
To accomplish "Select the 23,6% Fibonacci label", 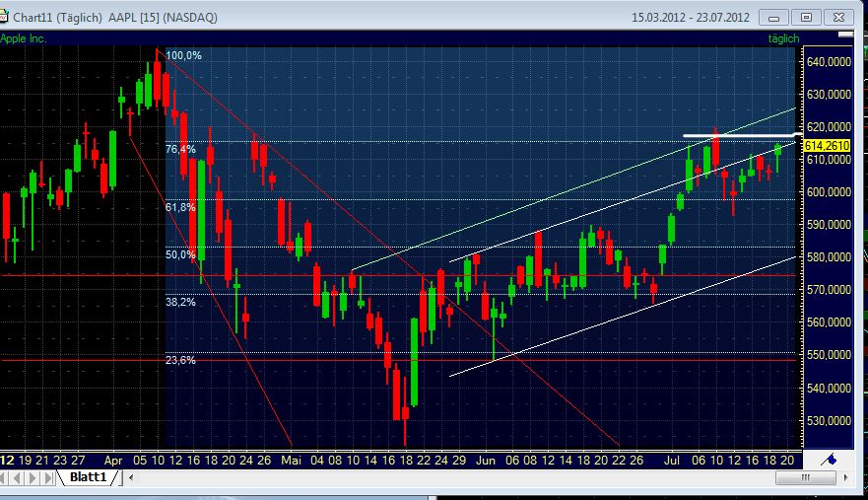I will click(180, 360).
